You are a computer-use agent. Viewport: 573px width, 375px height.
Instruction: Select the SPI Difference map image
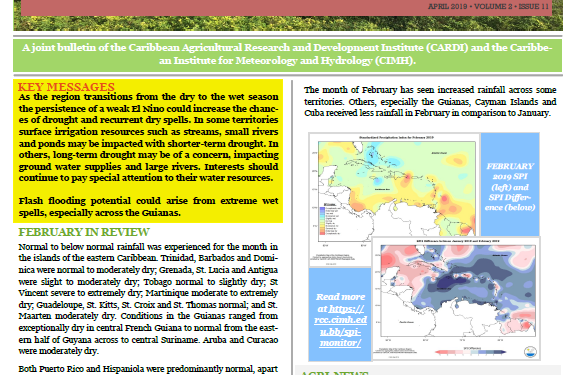456,298
